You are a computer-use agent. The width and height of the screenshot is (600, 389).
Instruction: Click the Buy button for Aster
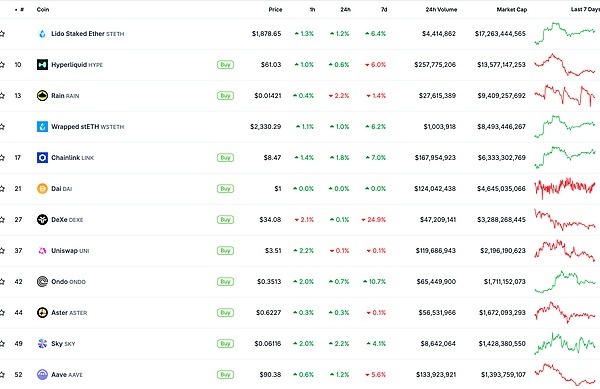[225, 313]
